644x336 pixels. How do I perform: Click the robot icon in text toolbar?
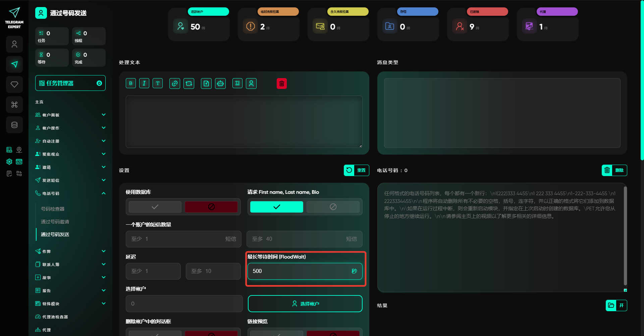point(220,83)
